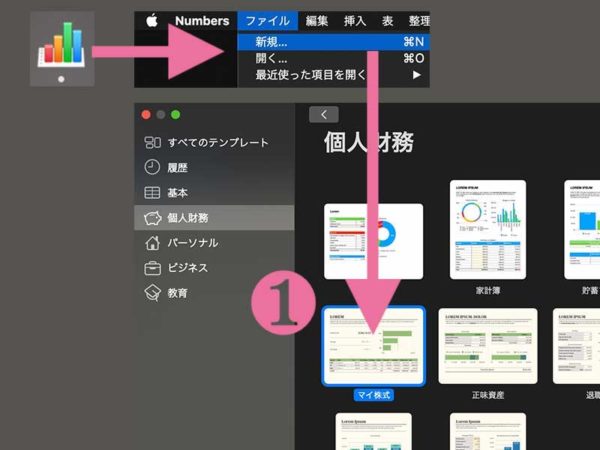Viewport: 600px width, 450px height.
Task: Select the template thumbnail below 正味資産
Action: pyautogui.click(x=488, y=431)
